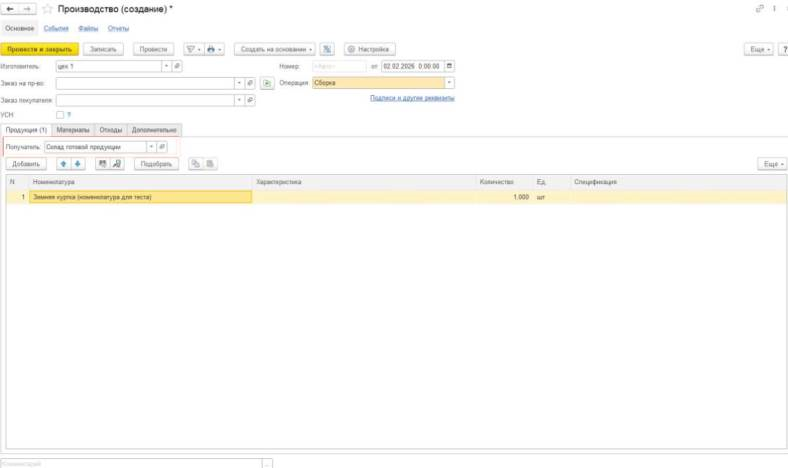Open the Создать на основании dropdown
The width and height of the screenshot is (788, 468).
point(275,49)
